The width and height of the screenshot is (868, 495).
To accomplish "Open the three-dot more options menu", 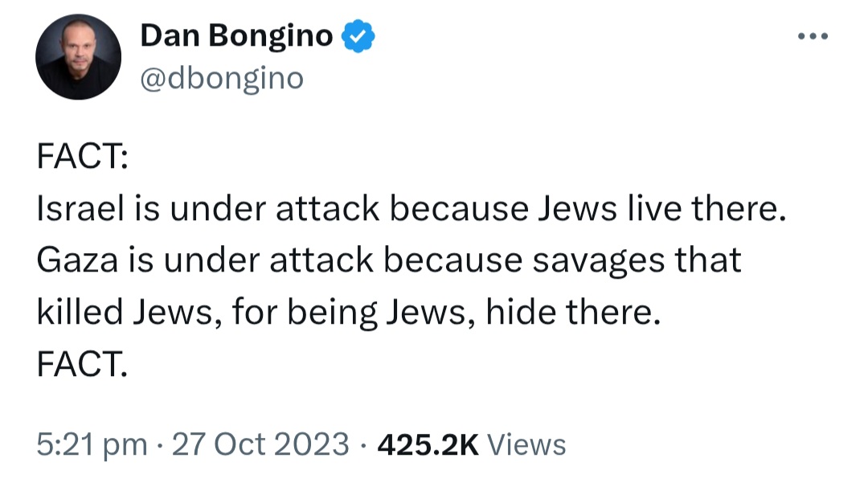I will point(813,36).
